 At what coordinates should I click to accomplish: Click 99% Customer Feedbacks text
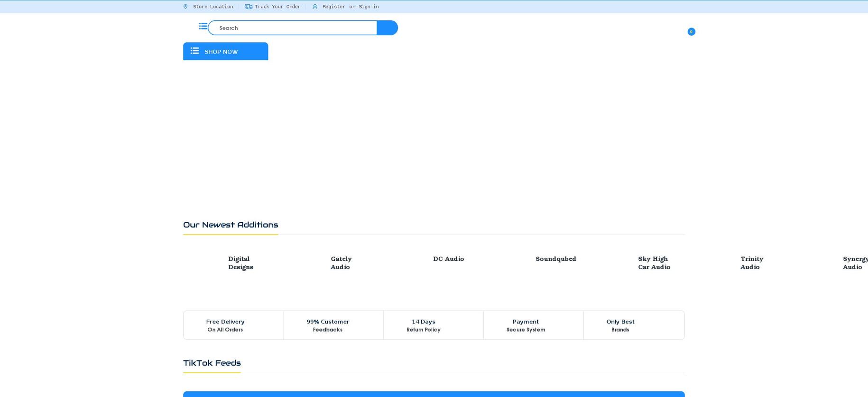328,325
